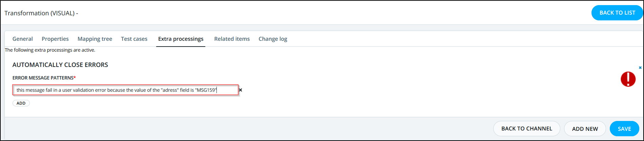644x141 pixels.
Task: Remove the error message pattern with the x icon
Action: click(241, 90)
